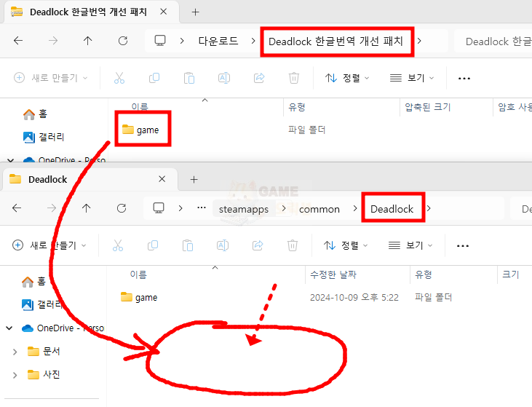Click Cut scissors icon in Deadlock window toolbar
Screen dimensions: 532x407
(x=118, y=245)
